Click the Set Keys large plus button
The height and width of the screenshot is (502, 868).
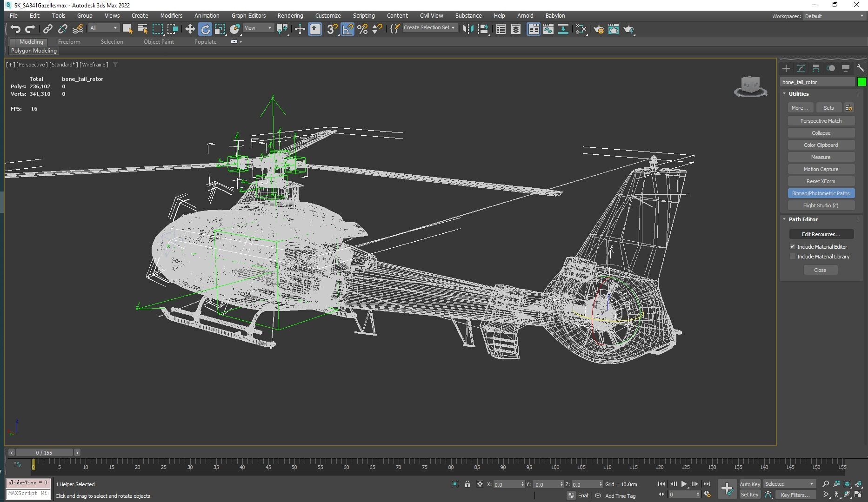pyautogui.click(x=727, y=489)
